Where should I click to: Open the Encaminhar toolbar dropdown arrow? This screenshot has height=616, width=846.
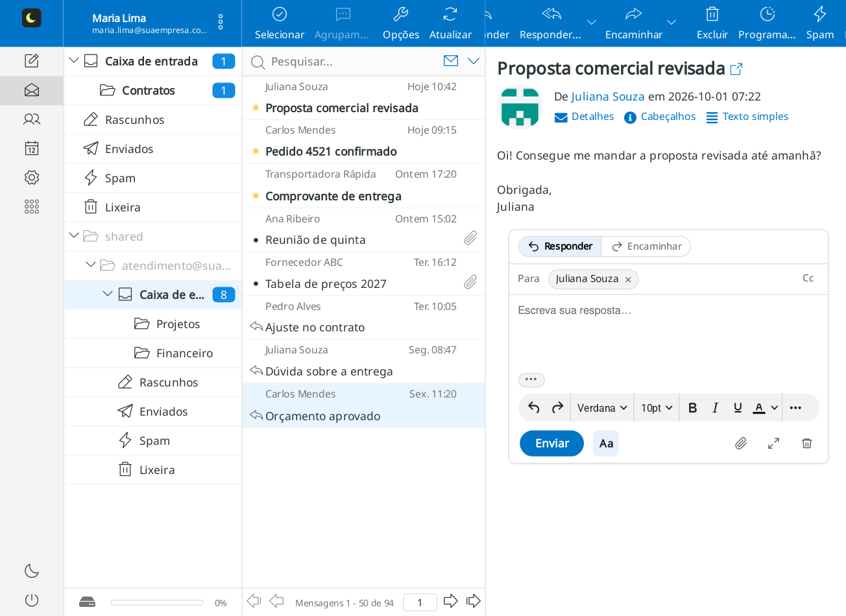coord(671,23)
